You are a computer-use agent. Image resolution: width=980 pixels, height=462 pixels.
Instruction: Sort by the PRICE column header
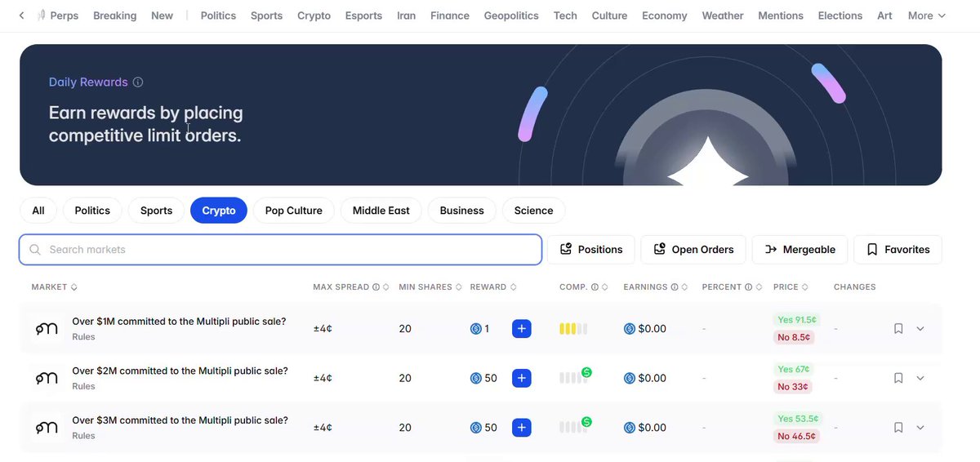tap(791, 287)
